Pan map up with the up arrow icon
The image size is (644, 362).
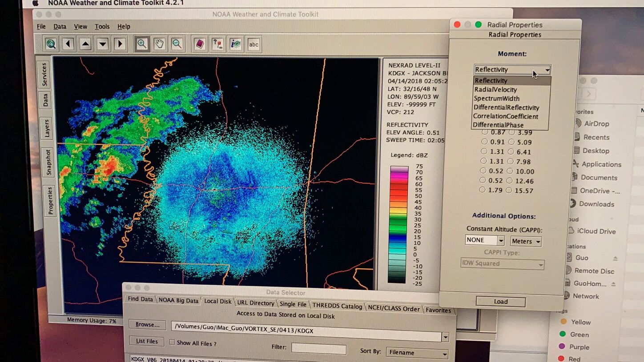click(x=85, y=44)
